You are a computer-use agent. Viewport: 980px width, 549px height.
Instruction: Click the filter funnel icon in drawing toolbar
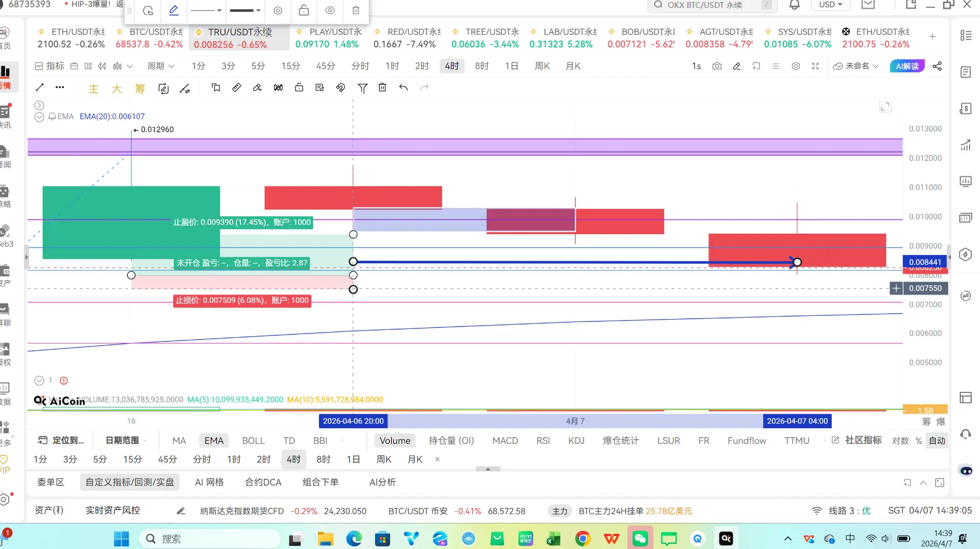(x=363, y=88)
